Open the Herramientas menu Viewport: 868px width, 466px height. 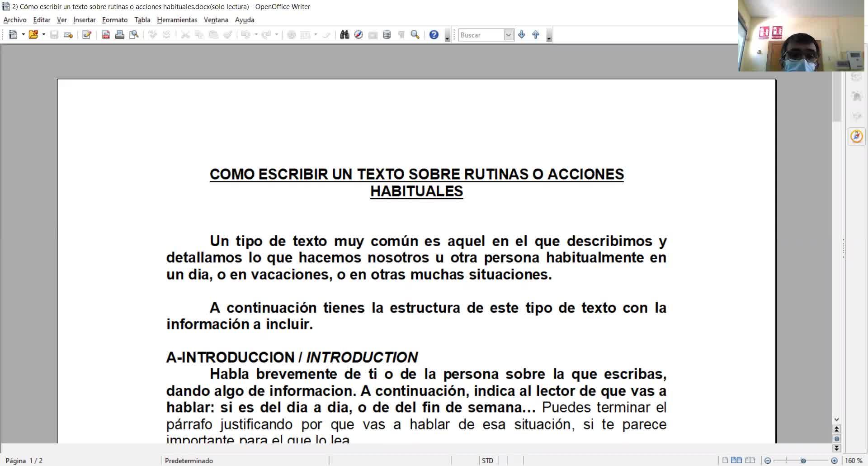pos(177,20)
